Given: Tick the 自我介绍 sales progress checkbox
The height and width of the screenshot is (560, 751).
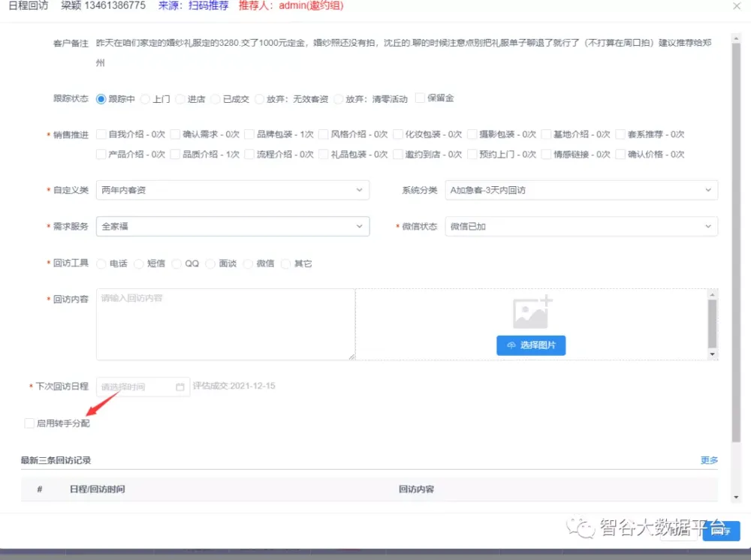Looking at the screenshot, I should tap(101, 134).
